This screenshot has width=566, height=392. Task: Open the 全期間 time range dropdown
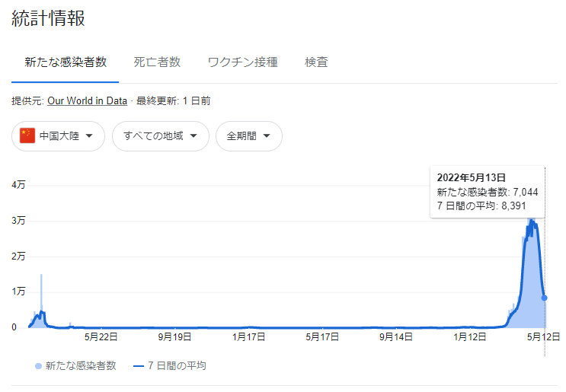coord(249,136)
